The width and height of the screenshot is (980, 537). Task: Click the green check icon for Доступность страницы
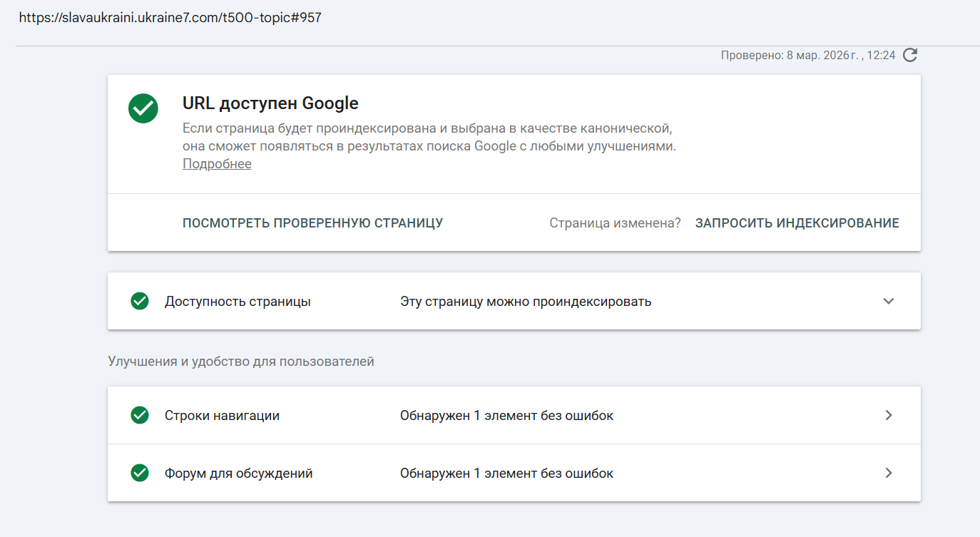pos(140,301)
